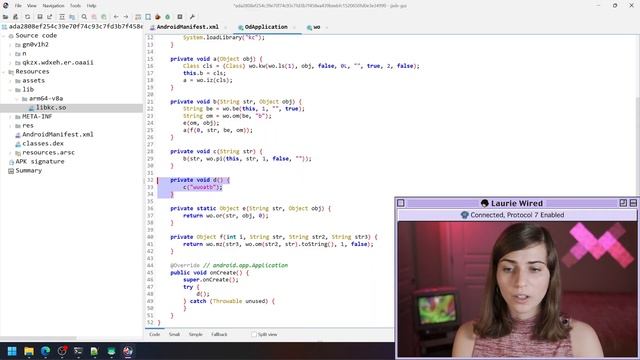The height and width of the screenshot is (360, 640).
Task: Open Text search via magnifier icon
Action: [84, 17]
